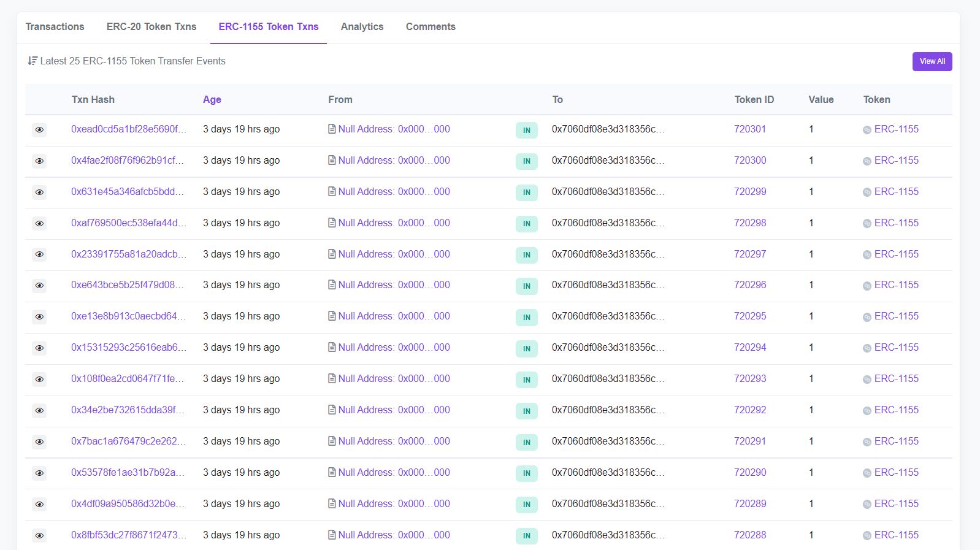
Task: Open transaction hash 0xe13e8b913c0aecbd64
Action: pos(128,316)
